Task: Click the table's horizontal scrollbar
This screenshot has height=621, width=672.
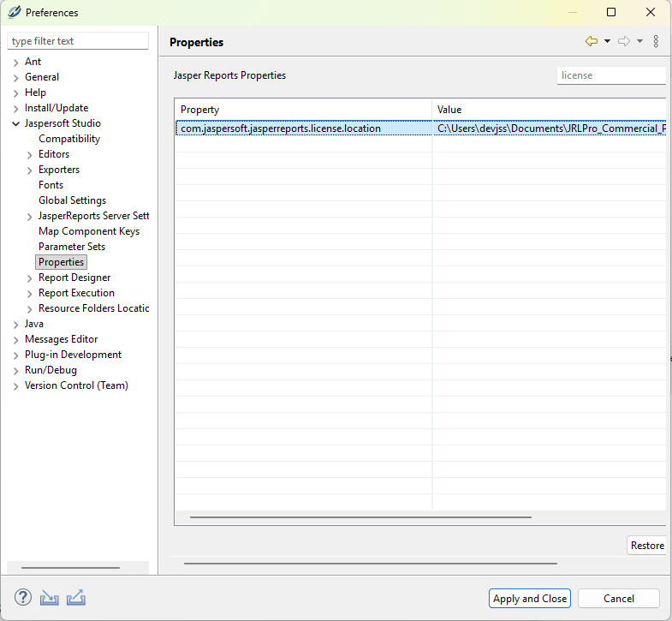Action: pyautogui.click(x=360, y=517)
